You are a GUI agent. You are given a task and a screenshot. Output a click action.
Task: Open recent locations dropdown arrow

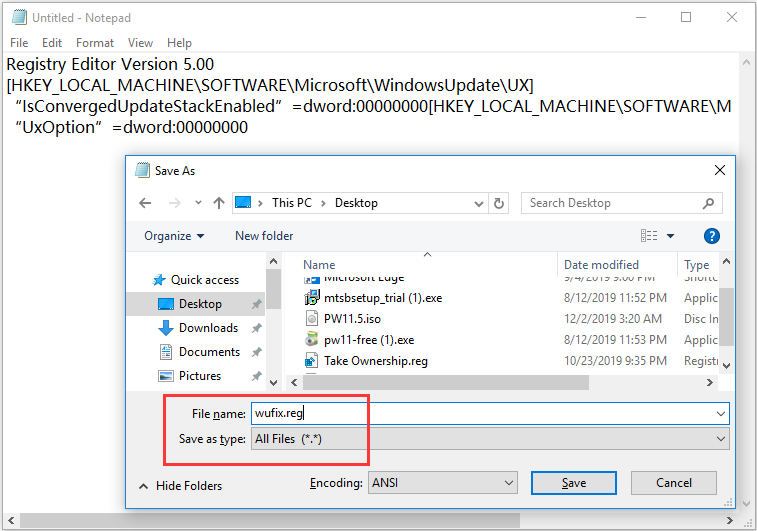pos(198,203)
